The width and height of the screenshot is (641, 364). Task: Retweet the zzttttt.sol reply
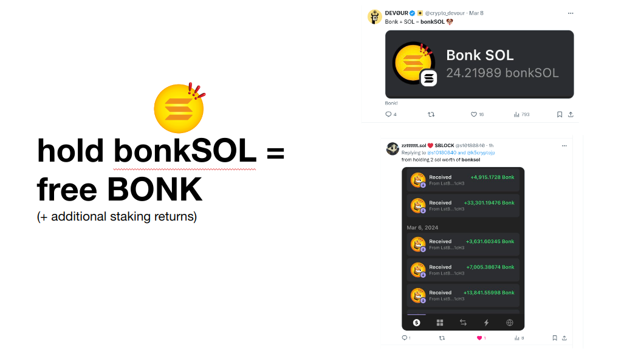point(442,338)
